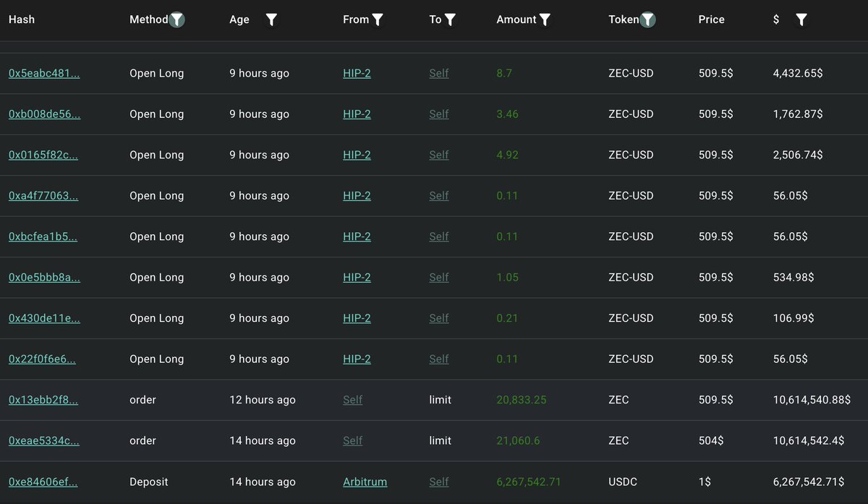Click HIP-2 link in 0x22f0f6e6 row
The width and height of the screenshot is (868, 504).
(357, 359)
